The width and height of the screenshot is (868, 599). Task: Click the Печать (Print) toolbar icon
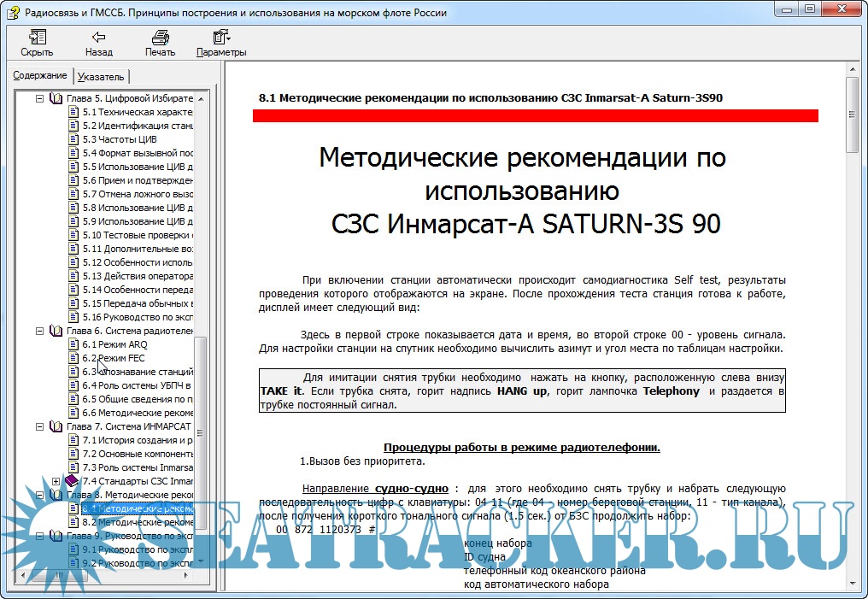160,38
